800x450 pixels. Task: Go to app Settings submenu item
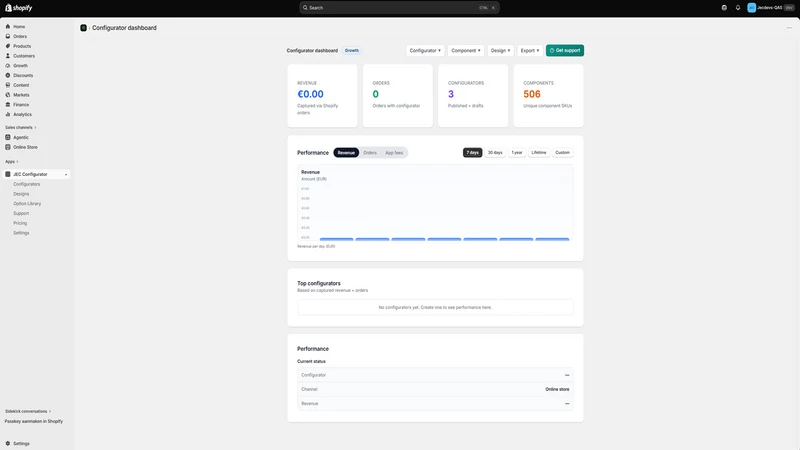(21, 233)
